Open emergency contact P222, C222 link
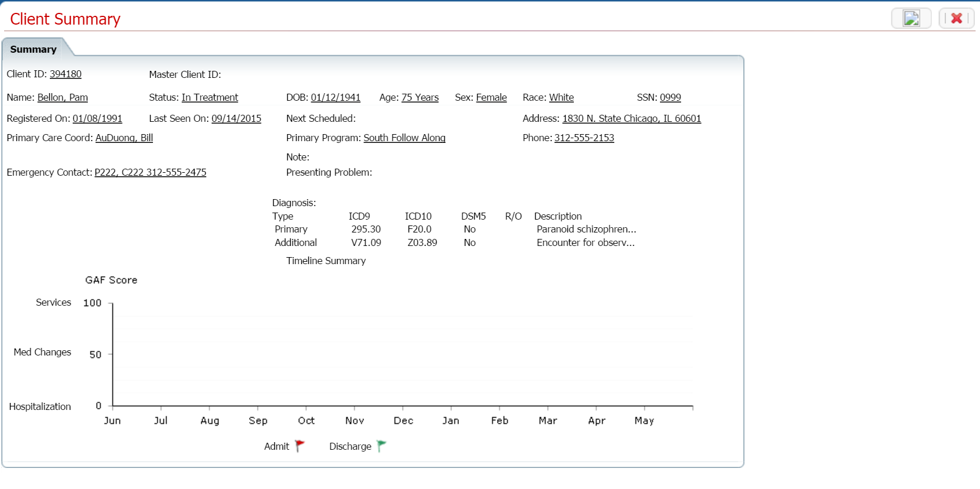Viewport: 980px width, 489px height. (x=150, y=172)
